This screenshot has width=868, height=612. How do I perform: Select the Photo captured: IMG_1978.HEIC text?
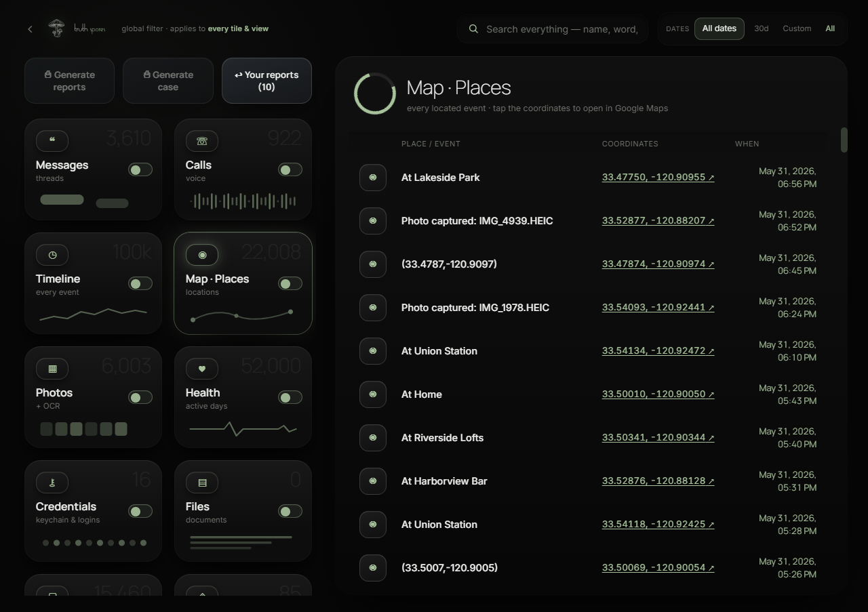pyautogui.click(x=475, y=308)
